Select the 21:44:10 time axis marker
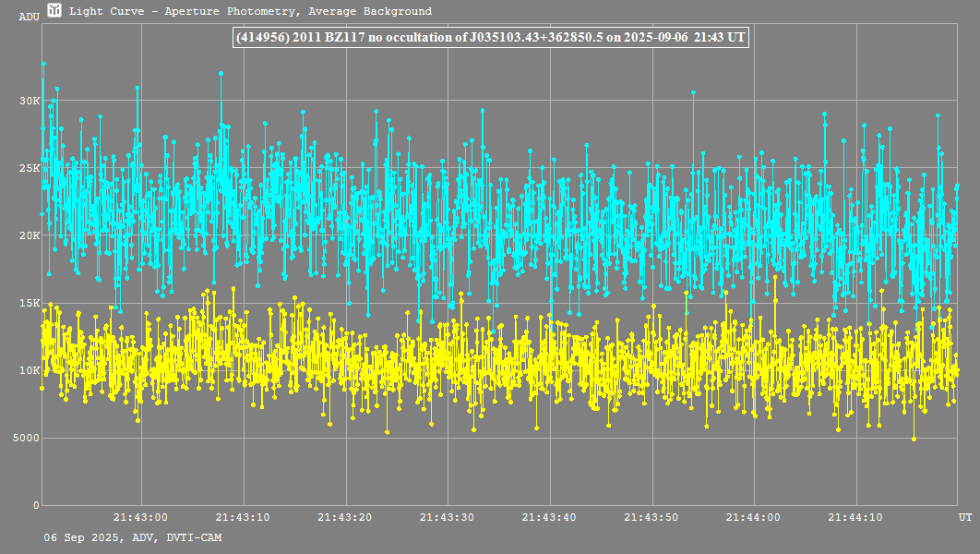 pos(857,517)
